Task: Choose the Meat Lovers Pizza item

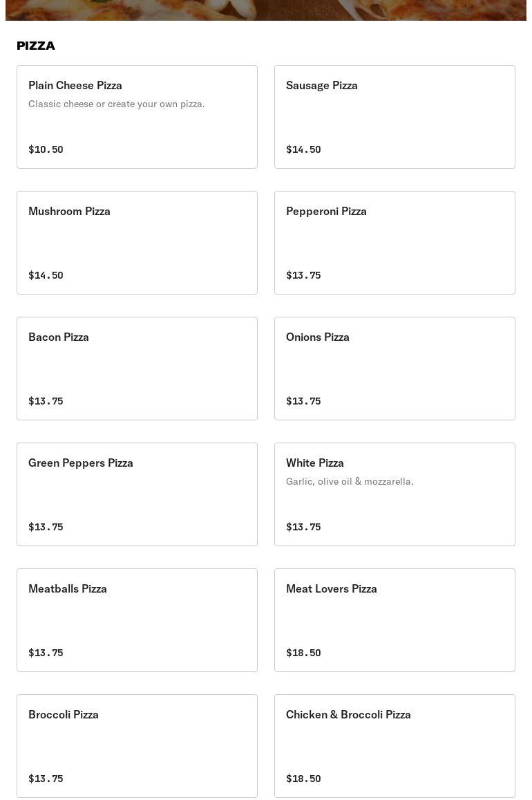Action: pyautogui.click(x=395, y=620)
